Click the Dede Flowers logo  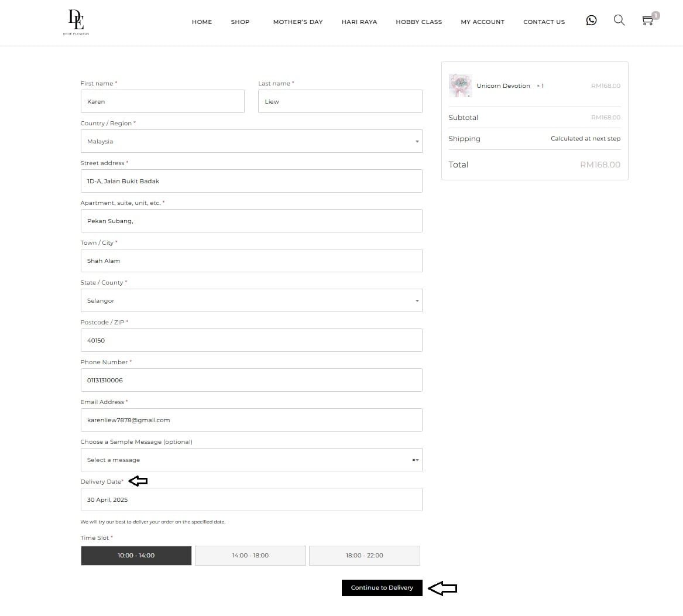76,22
